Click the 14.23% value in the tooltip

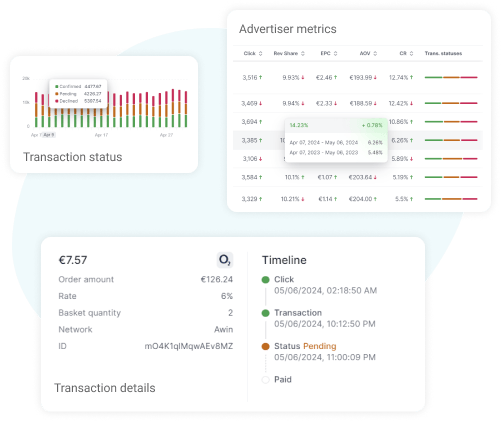[299, 125]
